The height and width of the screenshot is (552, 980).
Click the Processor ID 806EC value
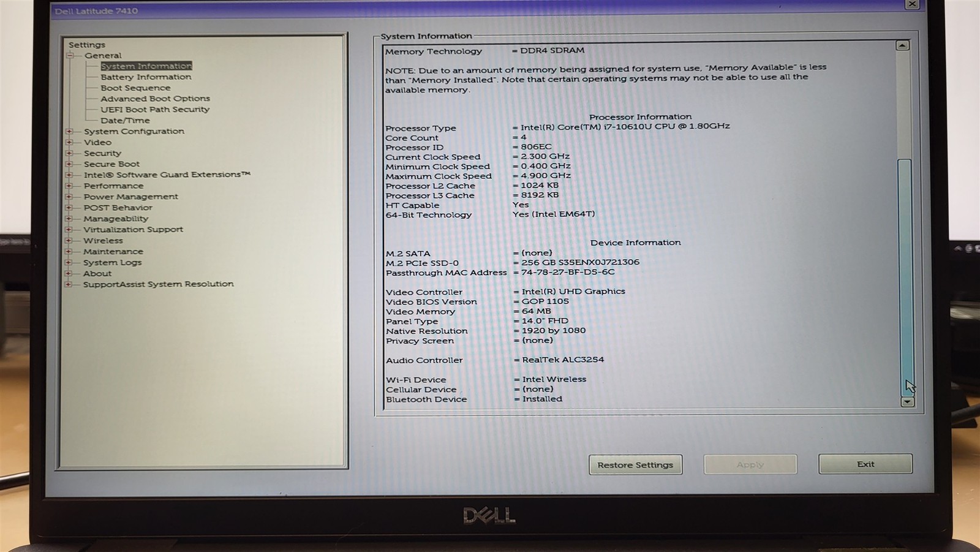pos(536,147)
